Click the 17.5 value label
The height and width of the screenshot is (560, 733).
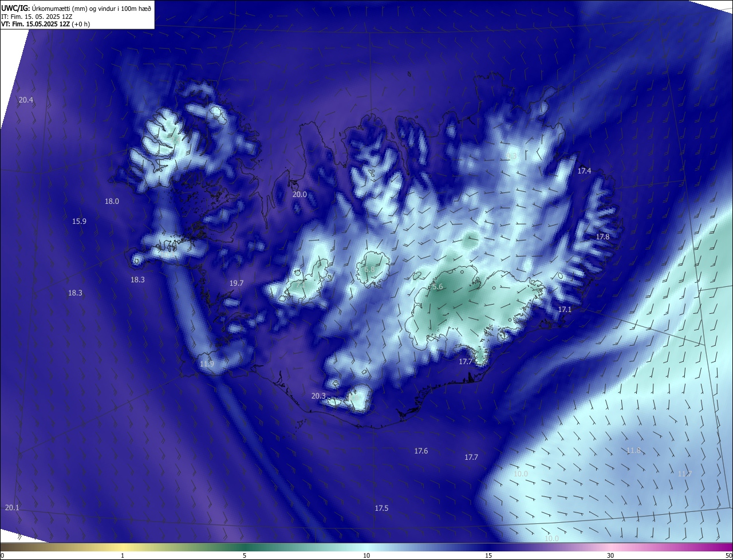381,508
